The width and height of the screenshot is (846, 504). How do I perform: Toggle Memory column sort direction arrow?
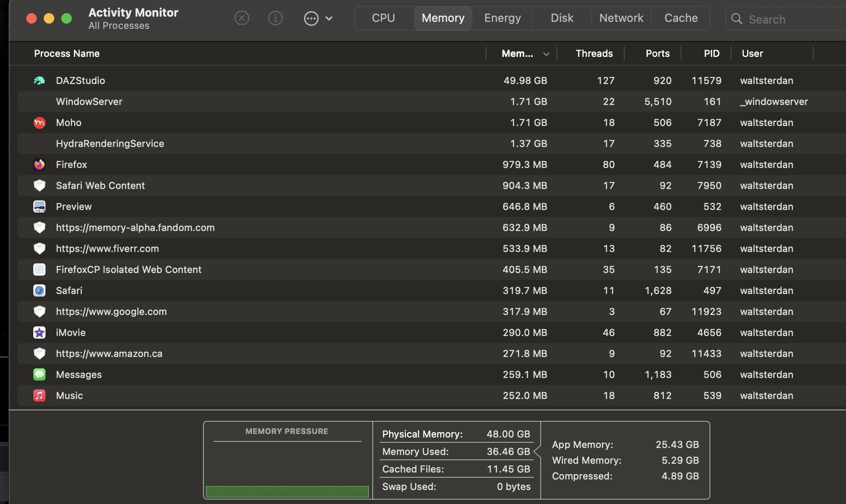pyautogui.click(x=546, y=54)
